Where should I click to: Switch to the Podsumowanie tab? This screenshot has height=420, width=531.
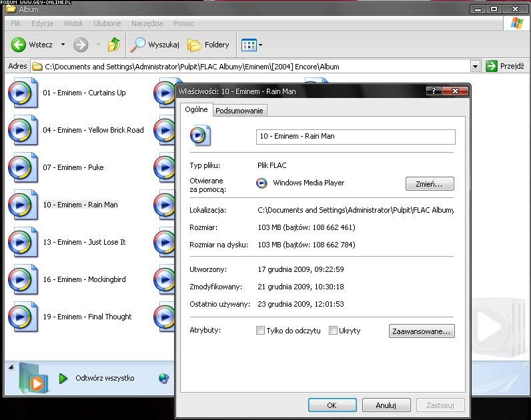click(x=239, y=111)
